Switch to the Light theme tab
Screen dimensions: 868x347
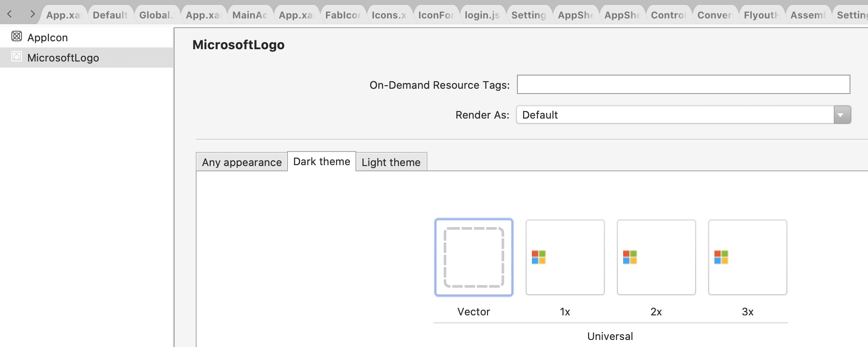391,163
